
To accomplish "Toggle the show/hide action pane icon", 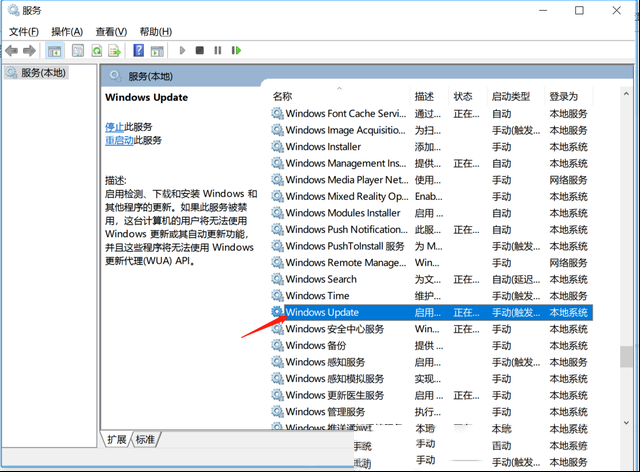I will click(157, 51).
